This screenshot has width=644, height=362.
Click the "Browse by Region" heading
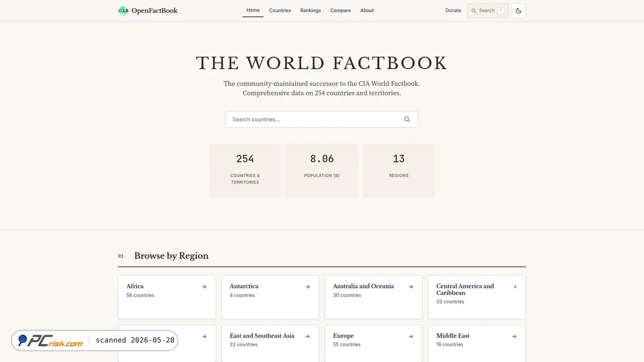(172, 256)
